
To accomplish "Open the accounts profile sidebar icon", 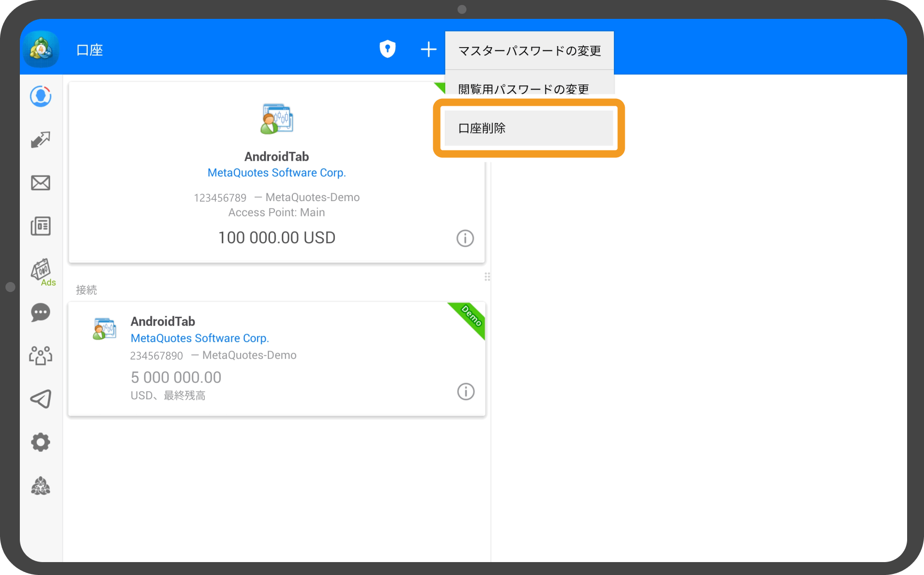I will click(x=41, y=96).
